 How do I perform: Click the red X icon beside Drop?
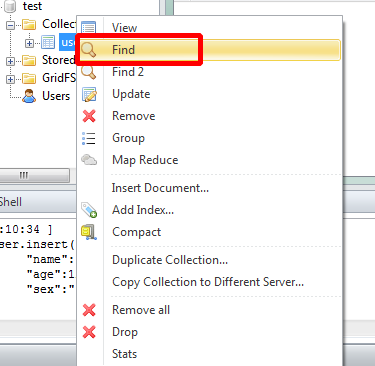pyautogui.click(x=89, y=332)
